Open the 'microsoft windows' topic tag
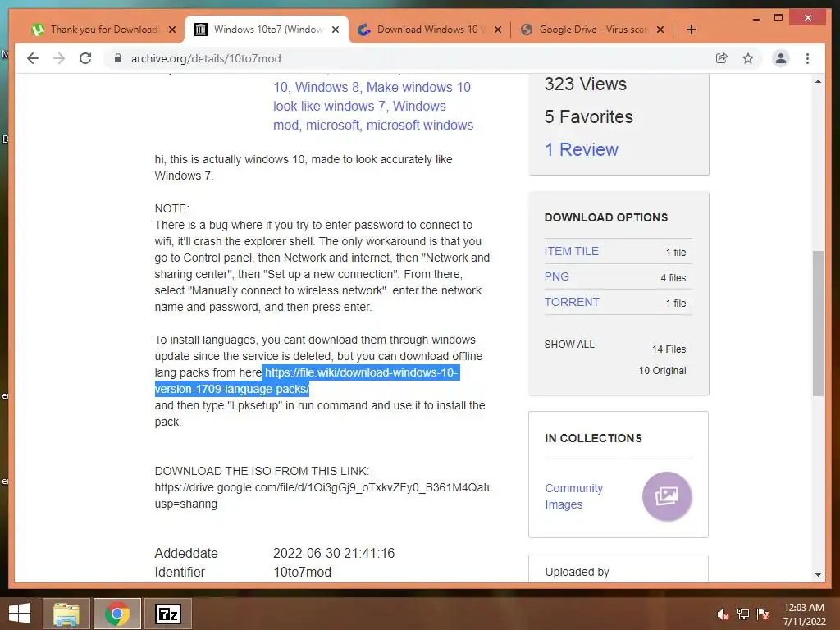The height and width of the screenshot is (630, 840). [x=420, y=125]
